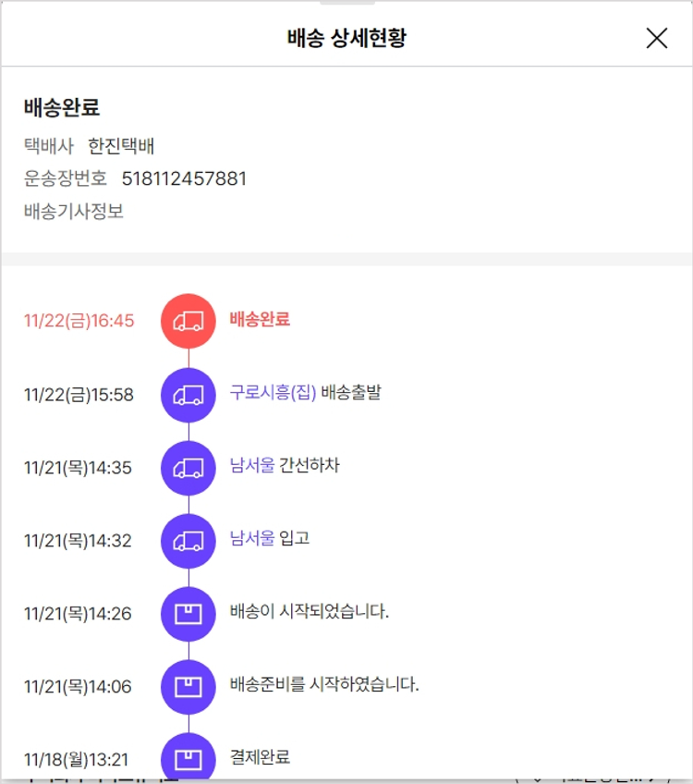The image size is (693, 784).
Task: Click the 남서울 간선하차 truck icon
Action: click(188, 468)
